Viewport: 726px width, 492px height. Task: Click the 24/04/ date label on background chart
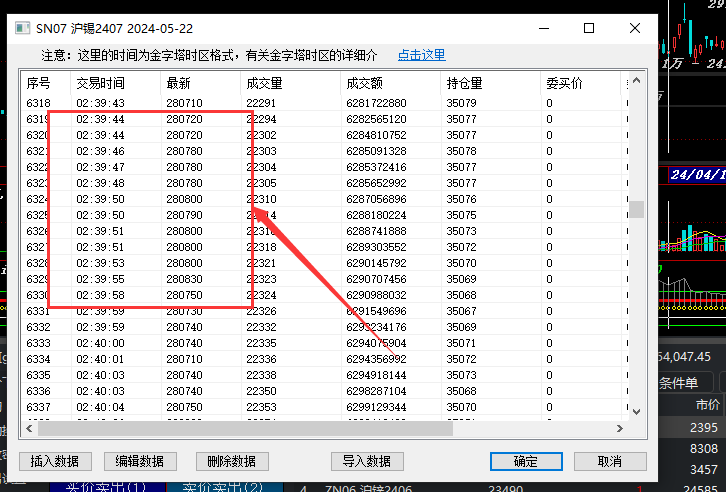click(x=698, y=174)
